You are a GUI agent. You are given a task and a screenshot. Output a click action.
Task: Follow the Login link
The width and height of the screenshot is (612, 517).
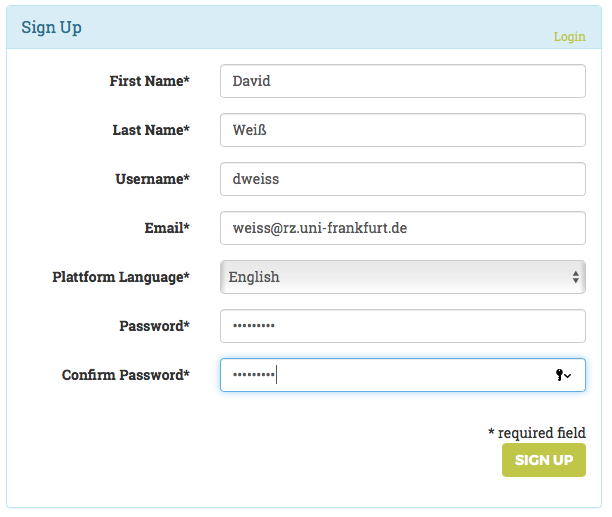point(569,36)
